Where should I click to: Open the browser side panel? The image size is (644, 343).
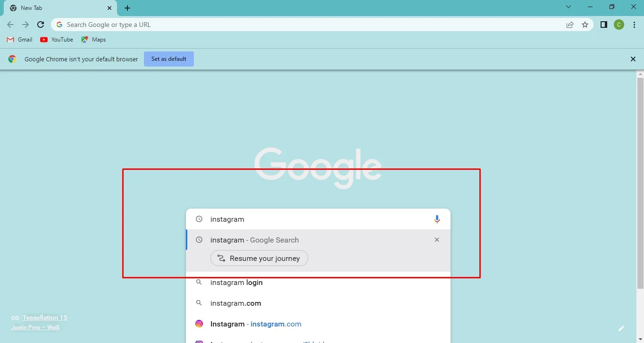pos(603,25)
